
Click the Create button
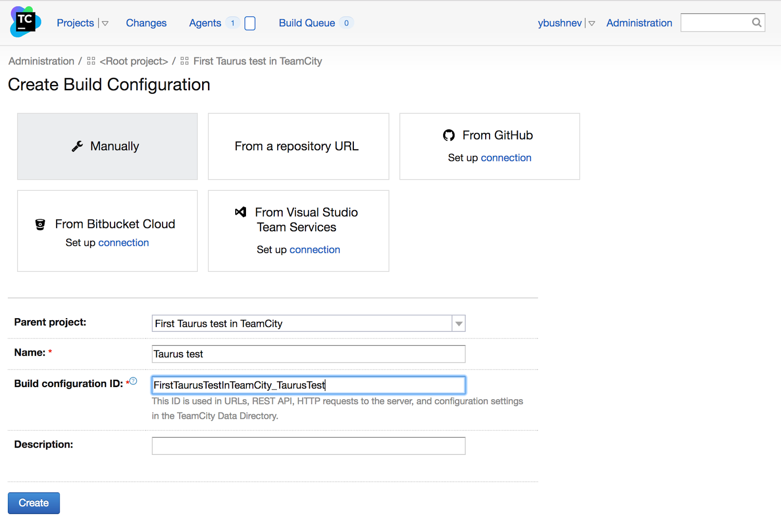(34, 503)
